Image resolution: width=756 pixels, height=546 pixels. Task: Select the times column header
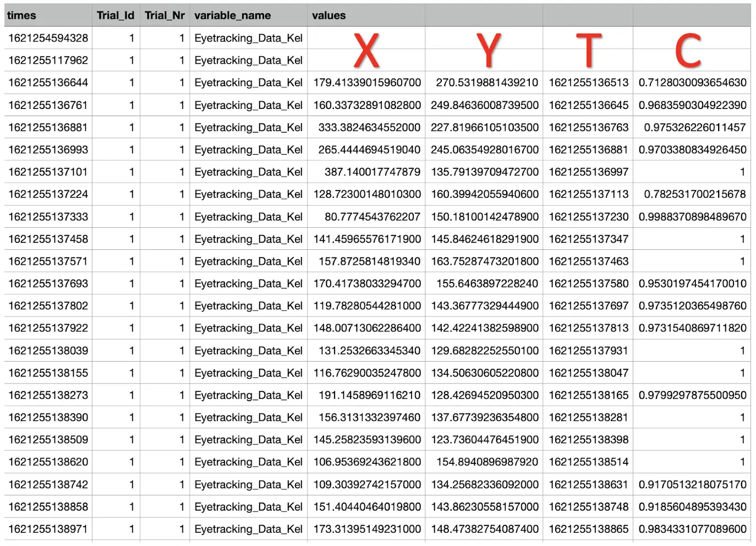[48, 15]
